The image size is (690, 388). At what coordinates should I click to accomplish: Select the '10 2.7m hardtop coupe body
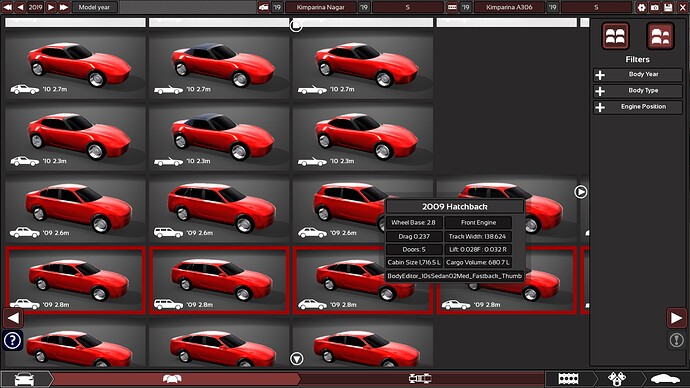[x=75, y=64]
